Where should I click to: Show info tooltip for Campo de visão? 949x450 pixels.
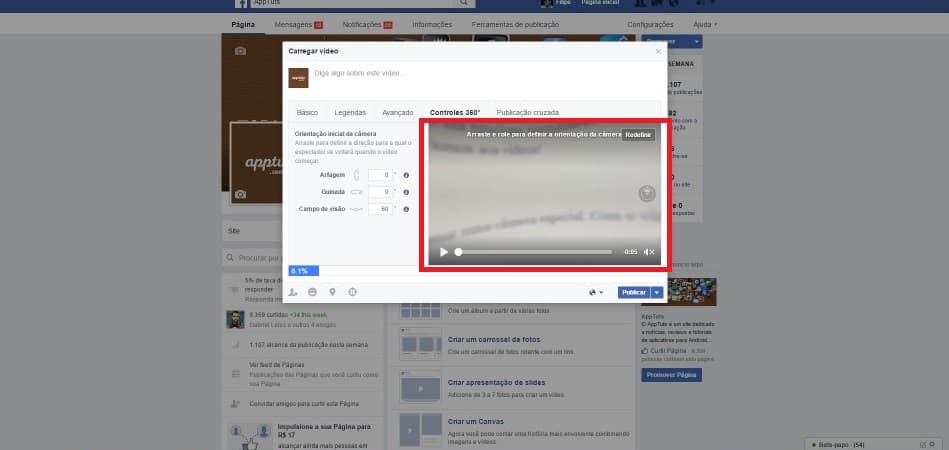point(406,209)
